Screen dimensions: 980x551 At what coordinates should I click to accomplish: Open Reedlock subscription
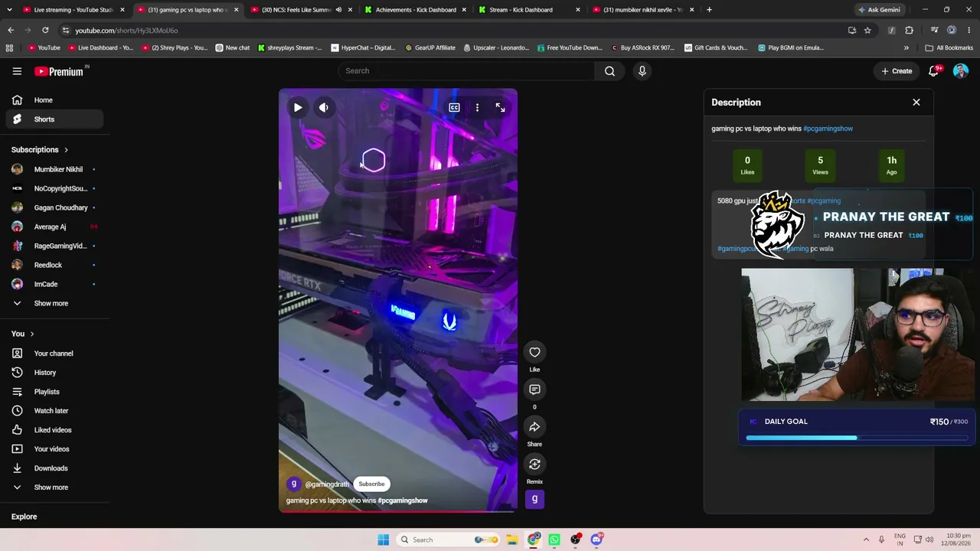pyautogui.click(x=54, y=265)
